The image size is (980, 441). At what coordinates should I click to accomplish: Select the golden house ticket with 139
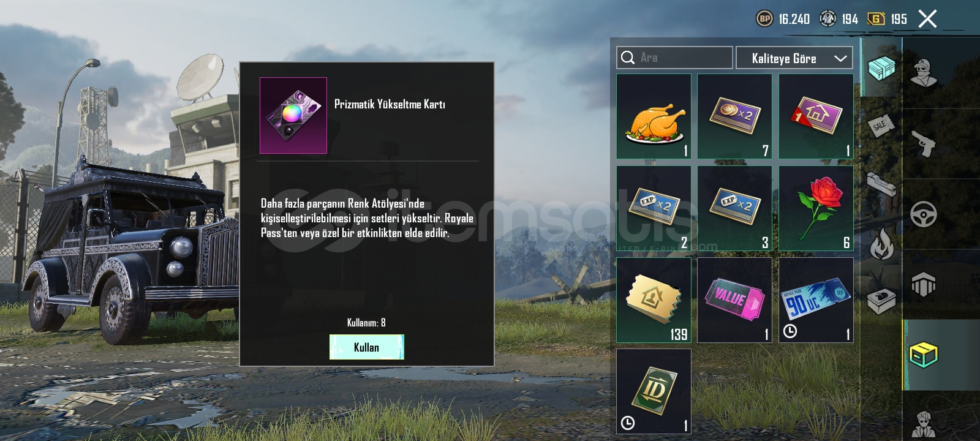[654, 300]
